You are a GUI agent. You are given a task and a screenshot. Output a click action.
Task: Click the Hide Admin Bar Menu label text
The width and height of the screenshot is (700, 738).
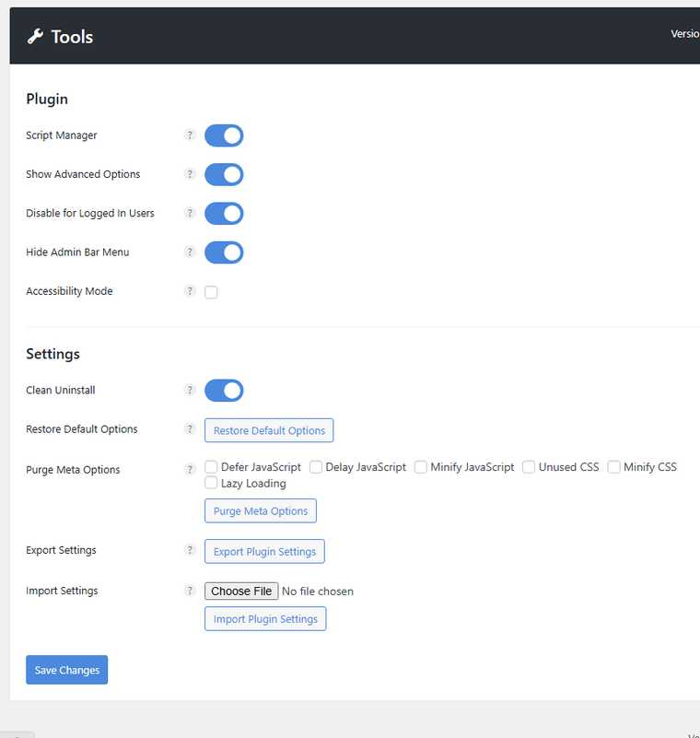(77, 252)
